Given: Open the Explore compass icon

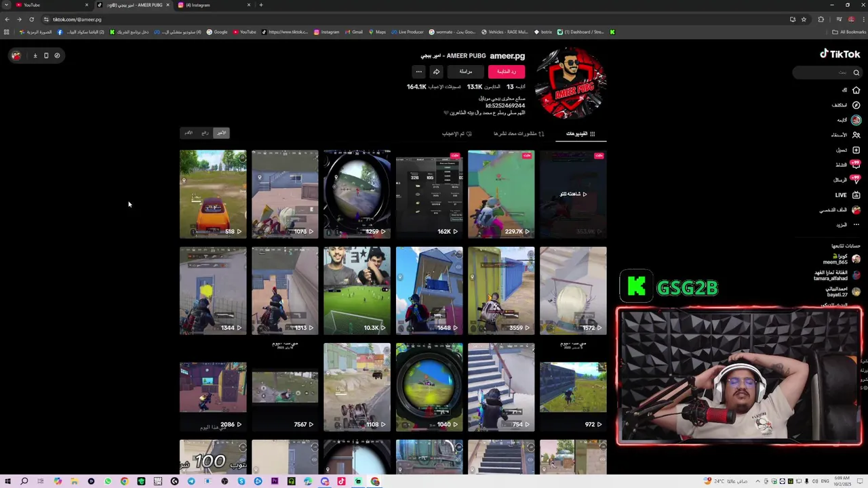Looking at the screenshot, I should tap(856, 105).
